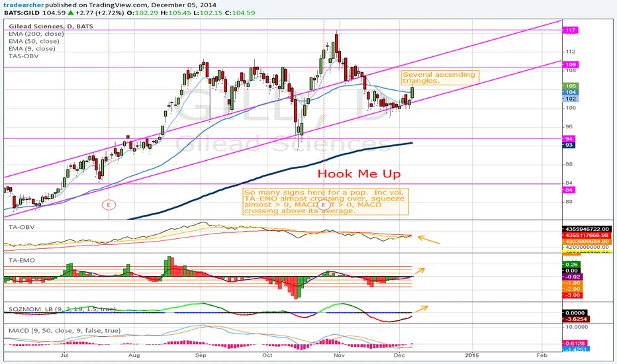Screen dimensions: 617x364
Task: Click the light blue 102 price label
Action: pyautogui.click(x=571, y=99)
